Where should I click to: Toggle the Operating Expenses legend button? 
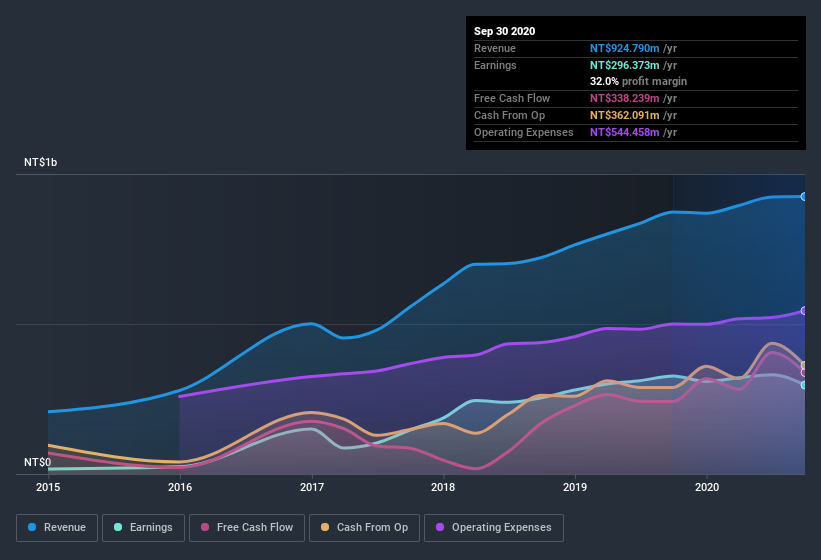494,528
